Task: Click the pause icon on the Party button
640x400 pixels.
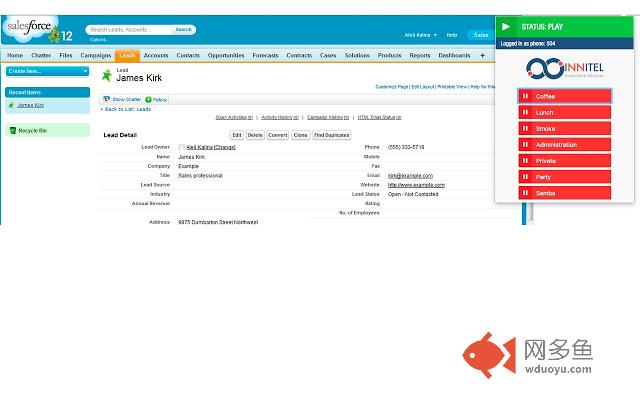Action: pyautogui.click(x=526, y=177)
